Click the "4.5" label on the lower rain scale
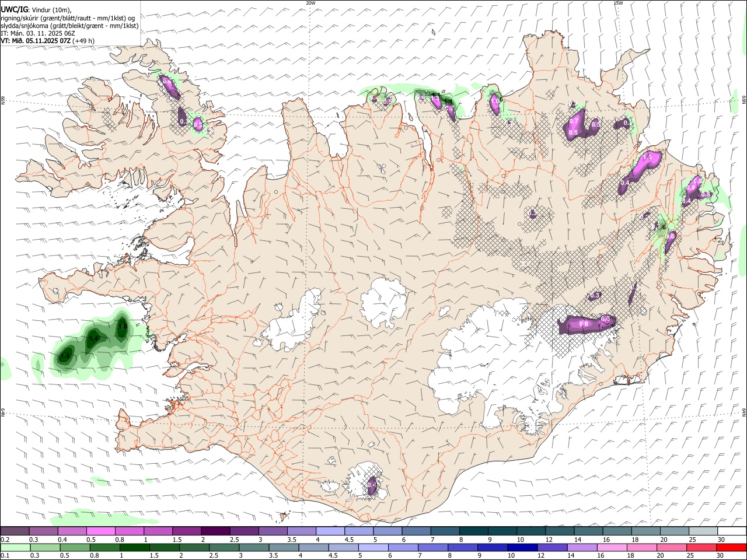Image resolution: width=747 pixels, height=560 pixels. pos(333,555)
